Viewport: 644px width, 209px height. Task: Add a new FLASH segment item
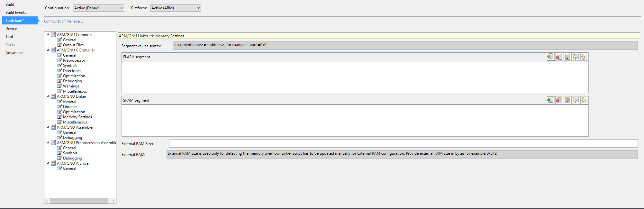point(550,57)
